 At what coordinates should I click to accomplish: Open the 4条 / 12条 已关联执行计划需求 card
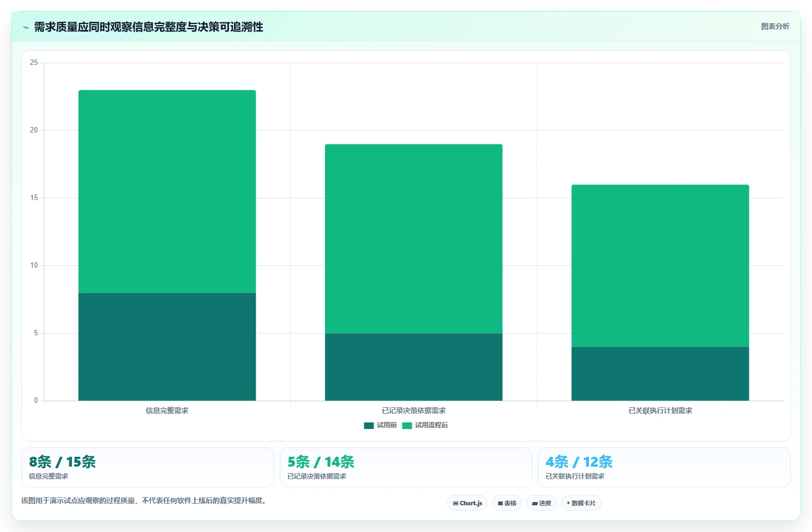click(664, 467)
